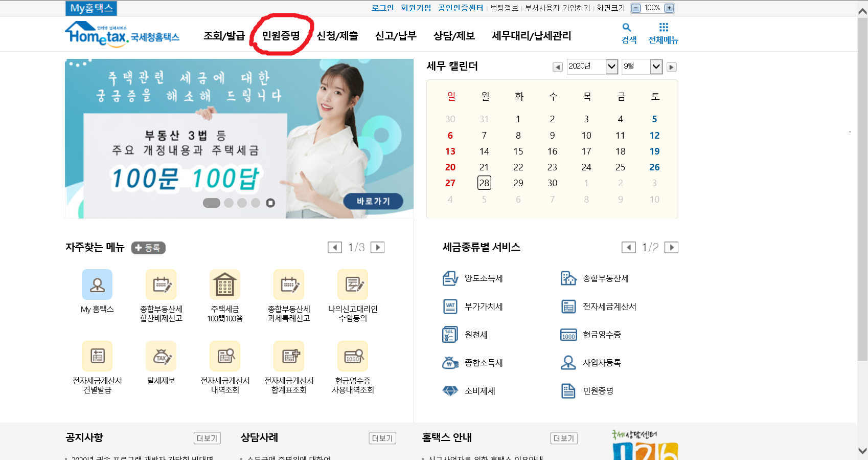Select first banner slide indicator
868x460 pixels.
coord(212,203)
